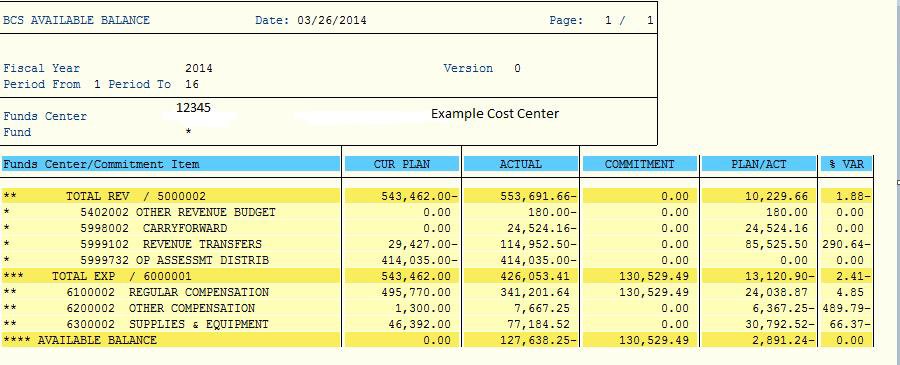The image size is (900, 365).
Task: Click the TOTAL EXP actual value 426,053.41
Action: [x=535, y=276]
